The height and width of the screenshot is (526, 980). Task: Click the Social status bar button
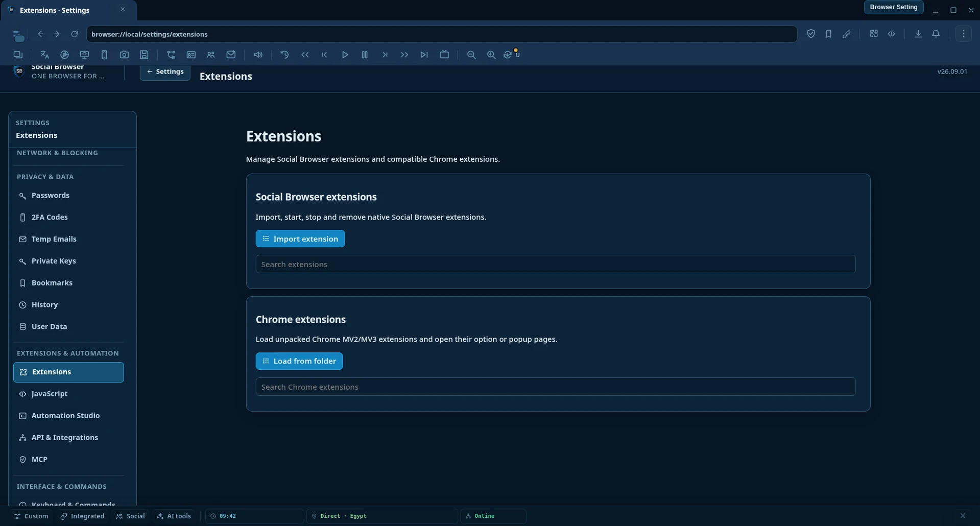tap(130, 516)
